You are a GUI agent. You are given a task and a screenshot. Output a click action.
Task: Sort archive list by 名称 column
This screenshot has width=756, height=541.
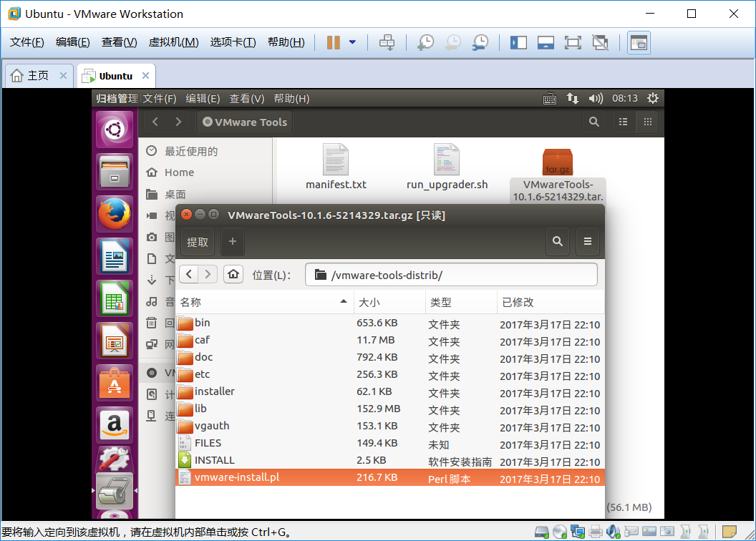click(264, 302)
